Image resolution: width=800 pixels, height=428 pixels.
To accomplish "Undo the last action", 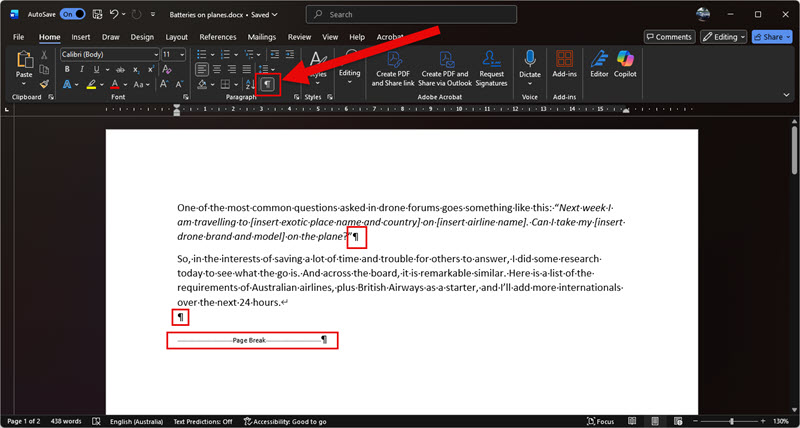I will point(115,14).
